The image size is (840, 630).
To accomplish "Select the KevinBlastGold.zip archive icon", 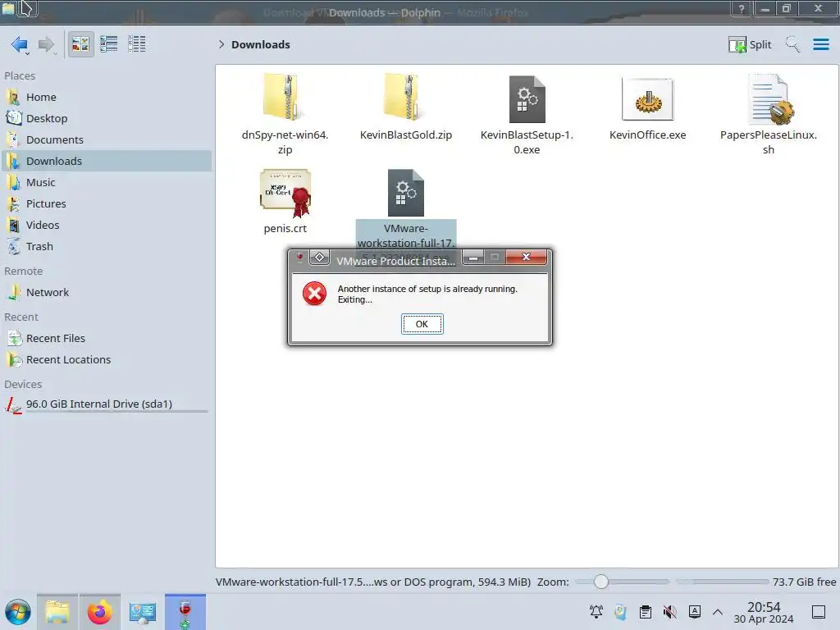I will click(406, 97).
